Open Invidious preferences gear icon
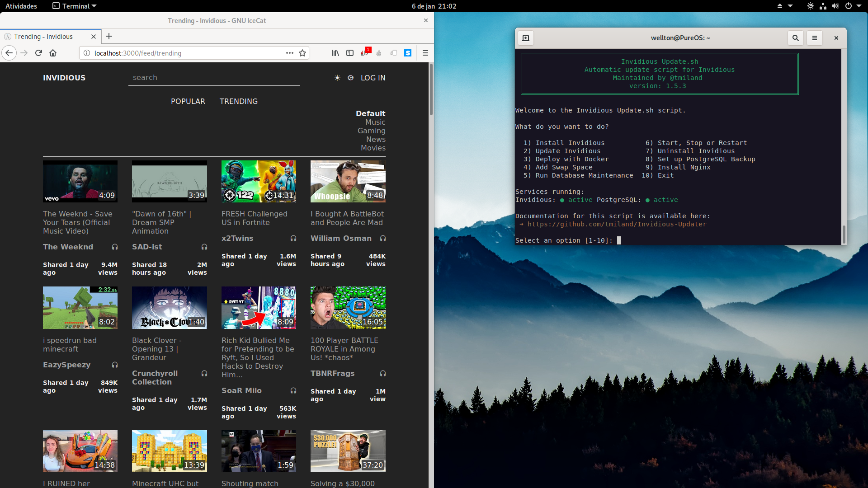Image resolution: width=868 pixels, height=488 pixels. tap(350, 78)
